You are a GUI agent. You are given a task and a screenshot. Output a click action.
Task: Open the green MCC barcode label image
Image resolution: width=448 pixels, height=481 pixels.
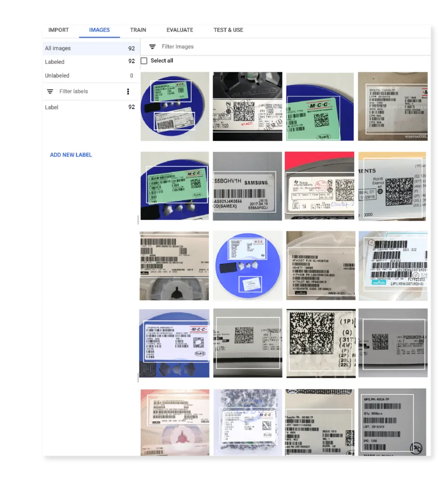320,106
